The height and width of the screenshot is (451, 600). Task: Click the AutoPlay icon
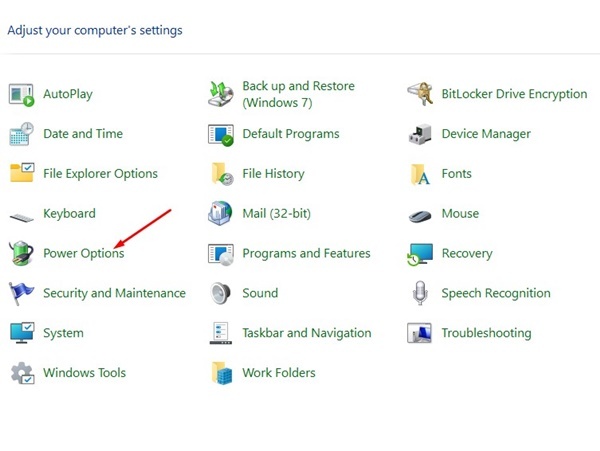click(21, 94)
